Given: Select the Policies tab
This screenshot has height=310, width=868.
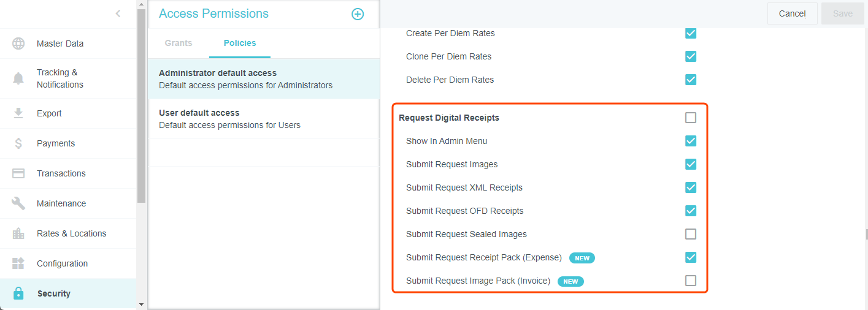Looking at the screenshot, I should click(240, 43).
